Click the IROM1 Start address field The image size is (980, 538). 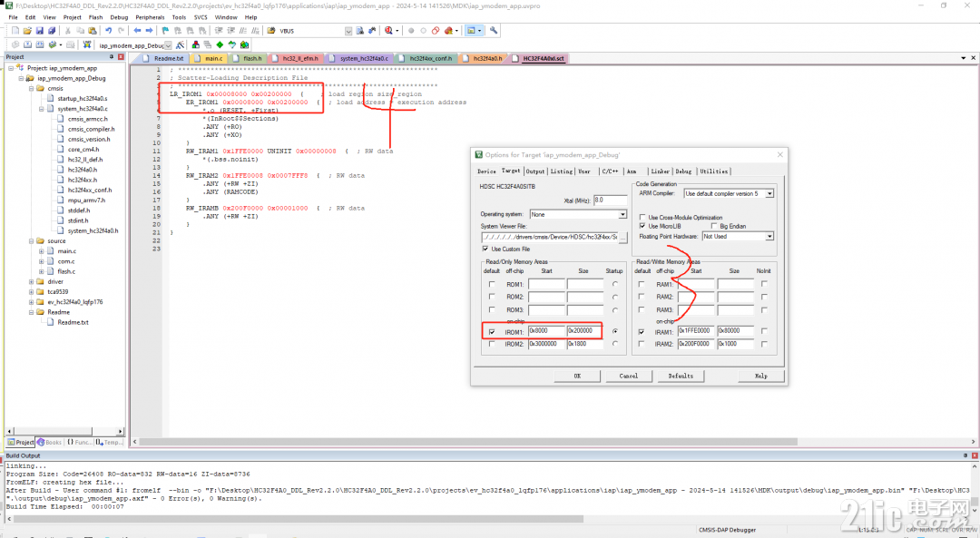546,331
